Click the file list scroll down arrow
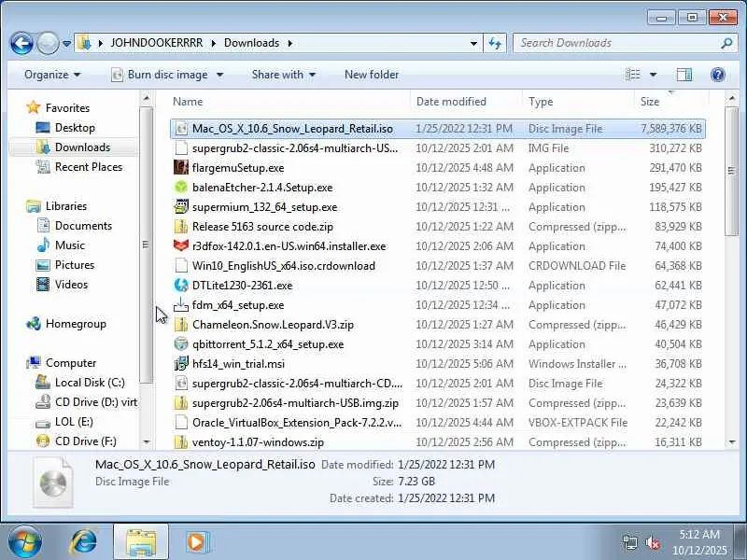 732,442
